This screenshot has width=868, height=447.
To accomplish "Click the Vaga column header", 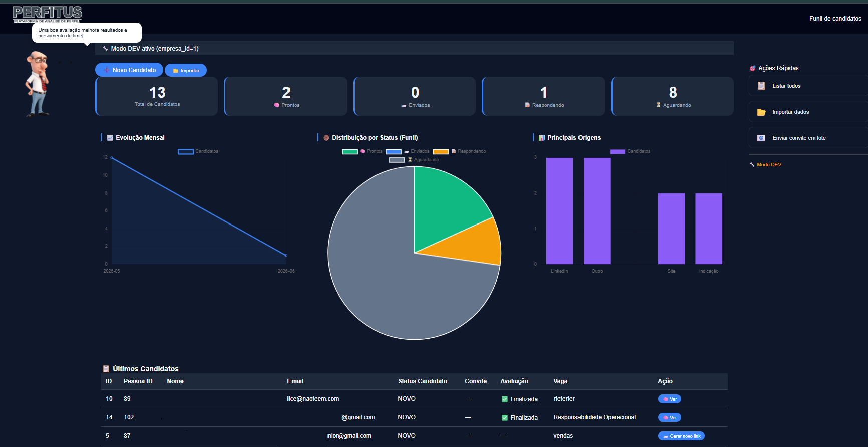I will pyautogui.click(x=560, y=381).
